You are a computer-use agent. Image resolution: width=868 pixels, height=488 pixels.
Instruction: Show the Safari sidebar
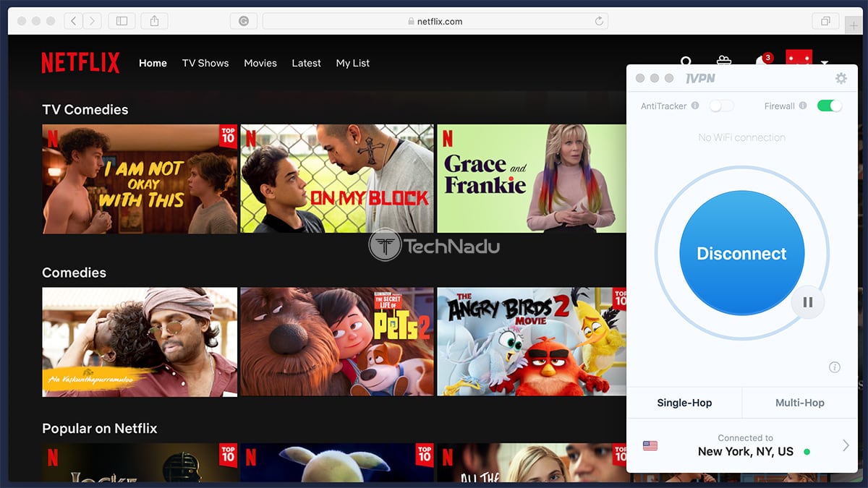tap(122, 21)
